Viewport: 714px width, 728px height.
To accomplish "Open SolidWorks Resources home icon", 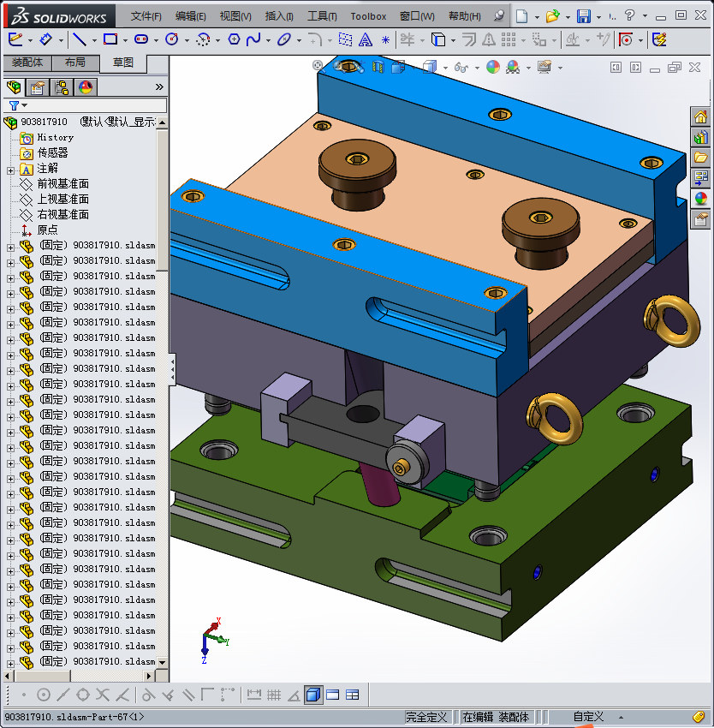I will 701,117.
